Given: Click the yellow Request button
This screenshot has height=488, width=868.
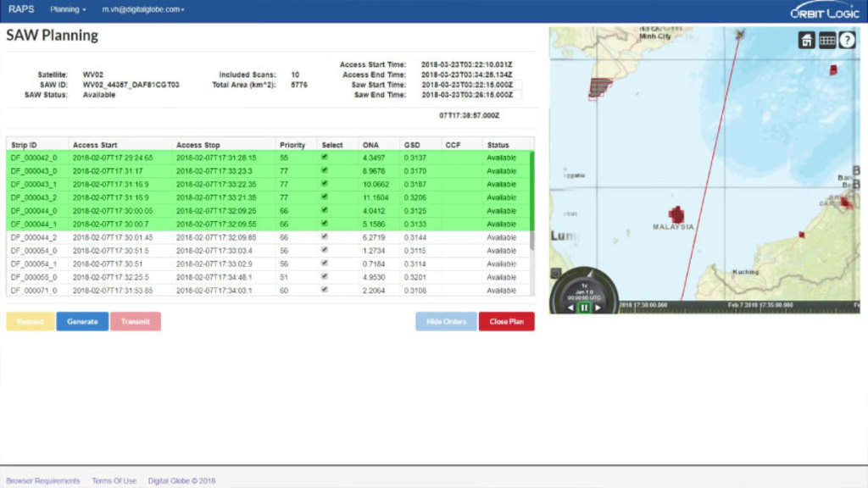Looking at the screenshot, I should (x=31, y=321).
